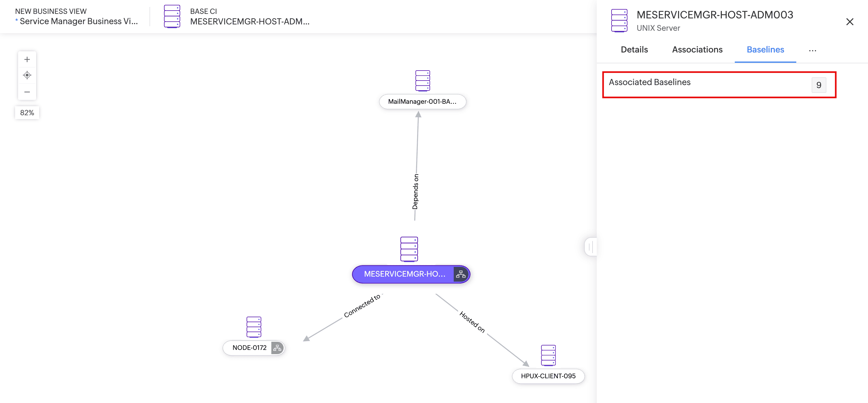Click the zoom out minus button
Screen dimensions: 868x403
(x=27, y=92)
